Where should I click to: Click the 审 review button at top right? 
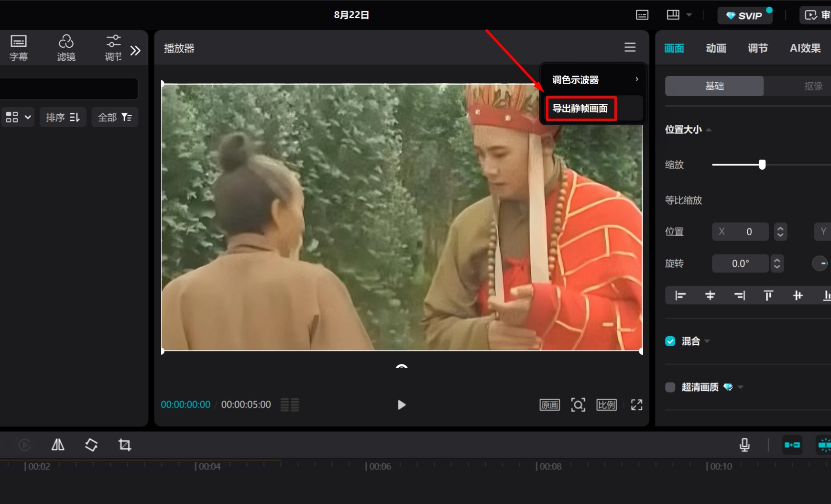(816, 15)
